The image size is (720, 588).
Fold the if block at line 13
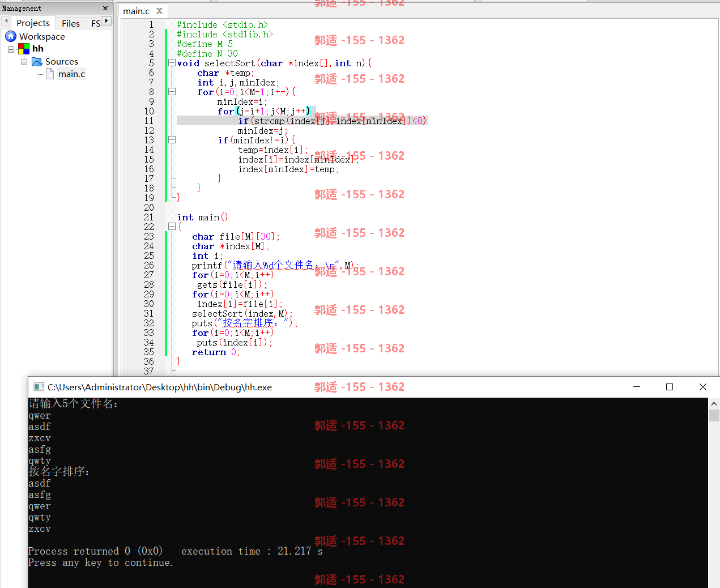172,139
